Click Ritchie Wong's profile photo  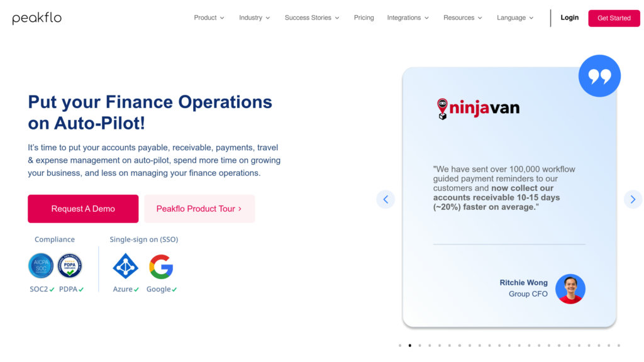[570, 288]
